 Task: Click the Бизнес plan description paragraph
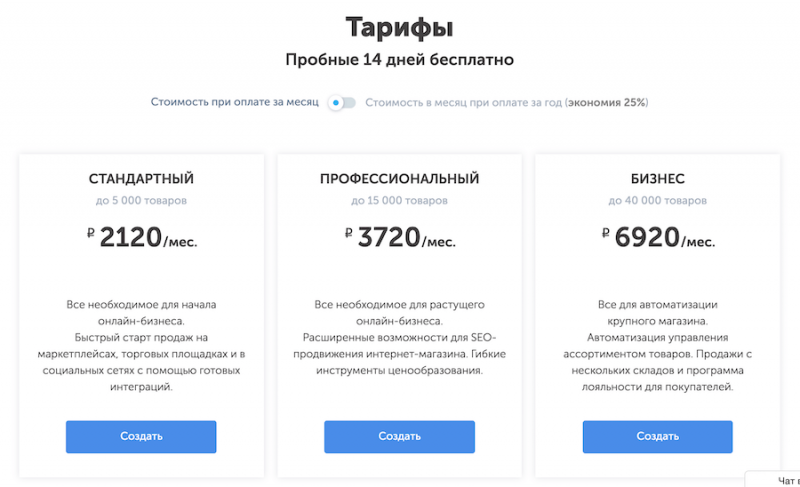657,345
